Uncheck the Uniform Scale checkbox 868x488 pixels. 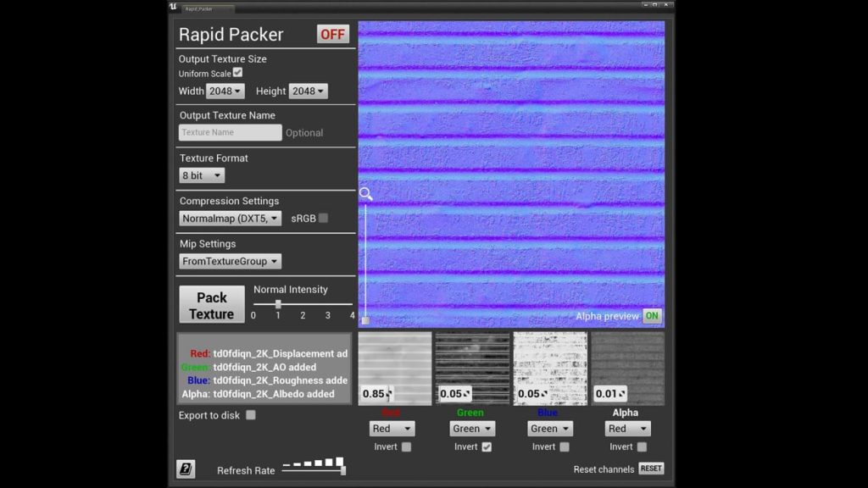point(237,73)
